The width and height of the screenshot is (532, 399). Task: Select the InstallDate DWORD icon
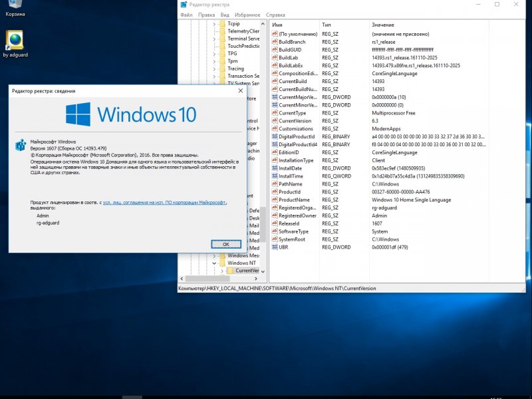tap(275, 168)
